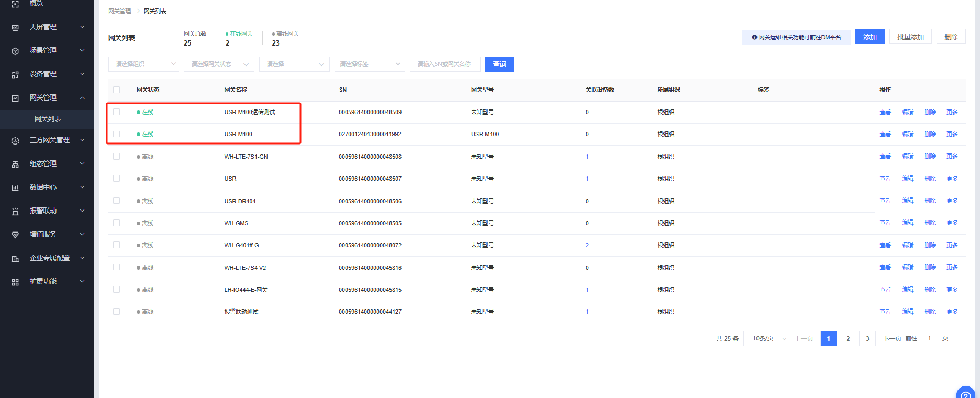Click the 场景管理 sidebar cube icon
Screen dimensions: 980x398
[x=15, y=51]
